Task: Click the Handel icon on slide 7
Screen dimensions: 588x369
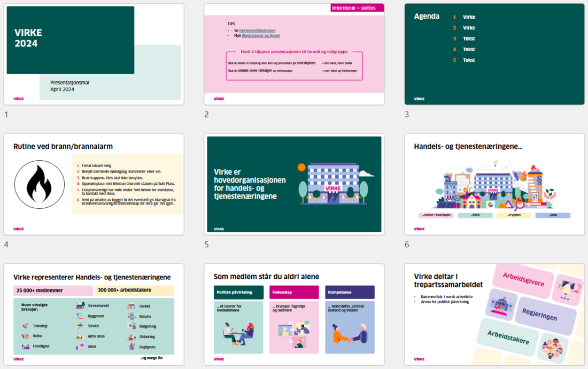Action: click(x=131, y=306)
